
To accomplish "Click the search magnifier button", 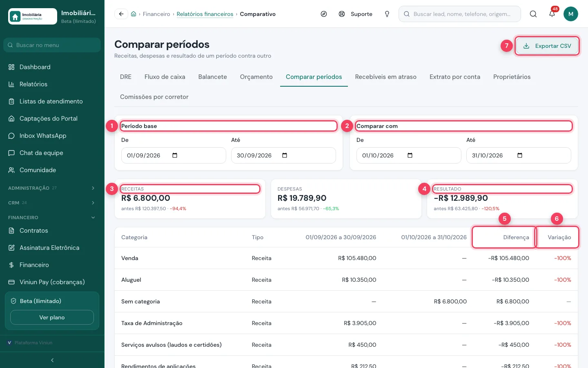I will (533, 14).
